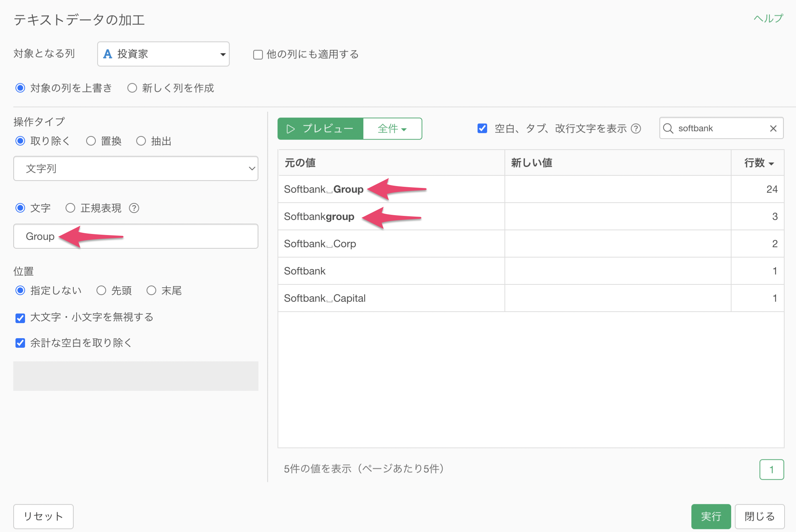Click the 新しい値 column header
The width and height of the screenshot is (796, 532).
618,162
